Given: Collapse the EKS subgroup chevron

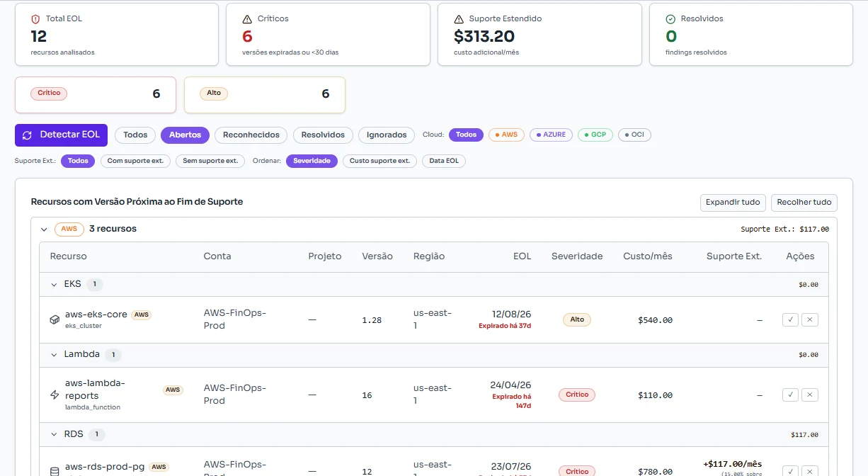Looking at the screenshot, I should tap(54, 285).
